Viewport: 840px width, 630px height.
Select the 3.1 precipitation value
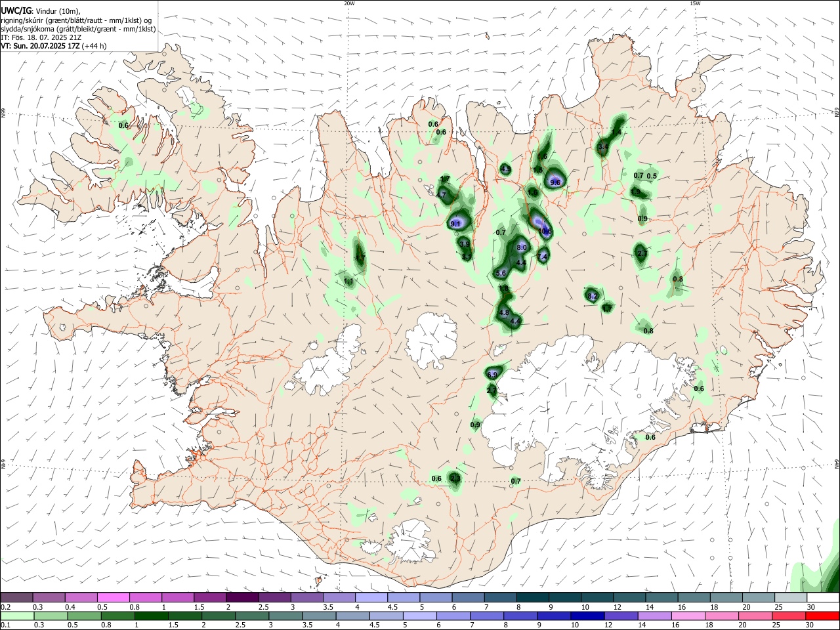pyautogui.click(x=466, y=257)
